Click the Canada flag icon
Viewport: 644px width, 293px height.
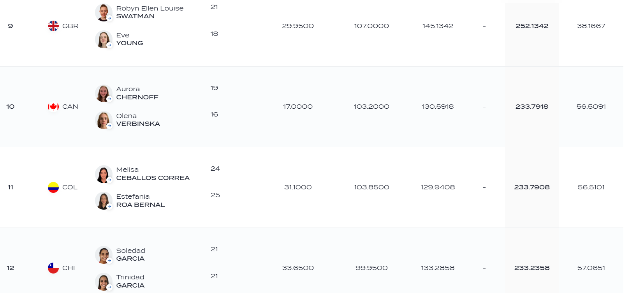tap(53, 106)
